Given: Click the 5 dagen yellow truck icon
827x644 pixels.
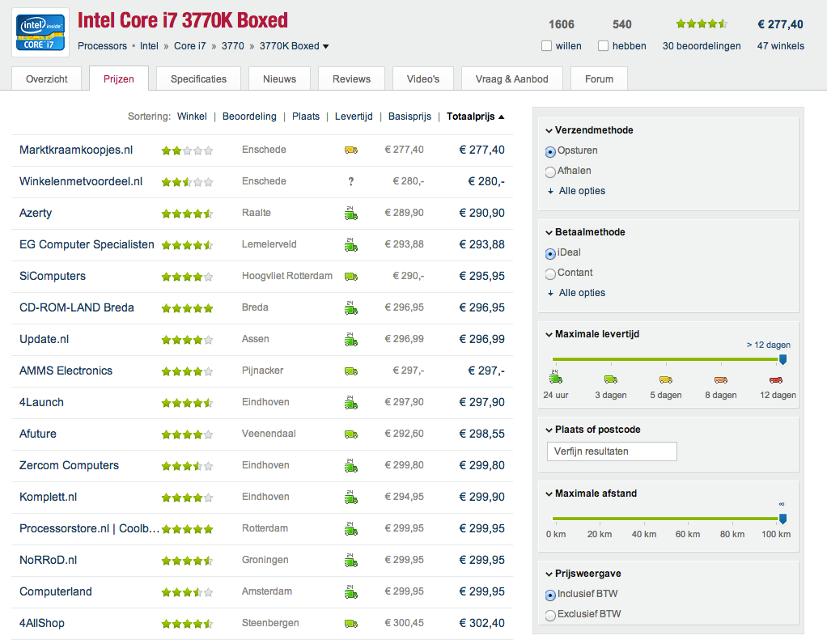Looking at the screenshot, I should tap(666, 379).
